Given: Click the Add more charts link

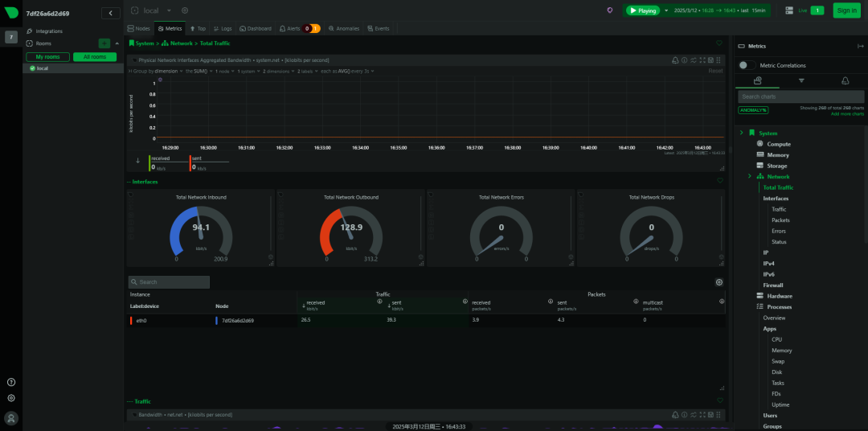Looking at the screenshot, I should pyautogui.click(x=847, y=113).
